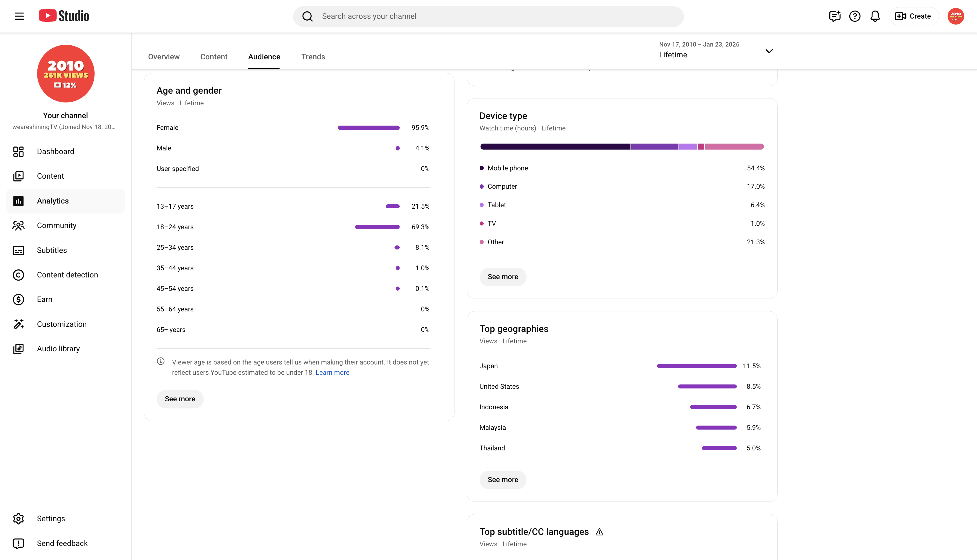The height and width of the screenshot is (560, 977).
Task: Expand Device type with See more
Action: (503, 277)
